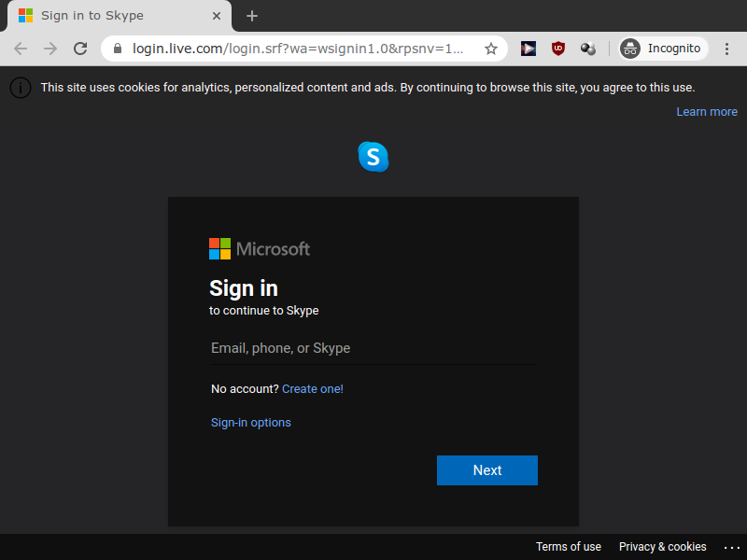Screen dimensions: 747x560
Task: Click the cookie notice info icon
Action: (x=21, y=88)
